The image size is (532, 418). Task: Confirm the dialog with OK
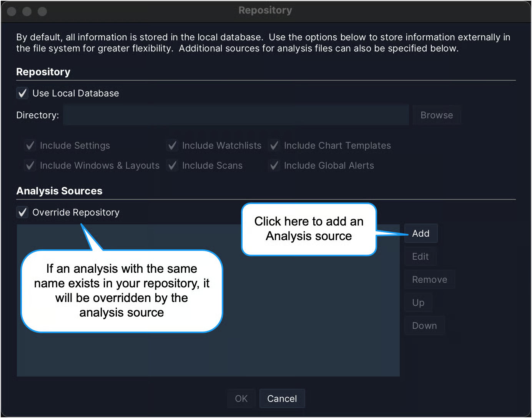241,399
